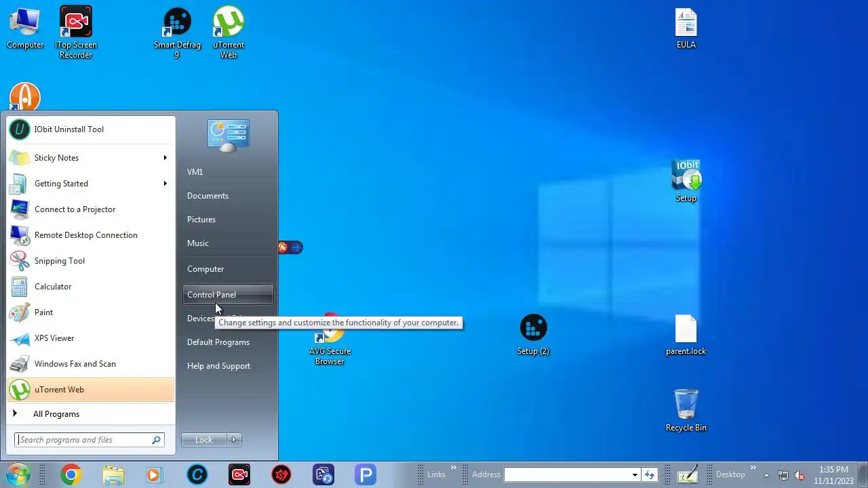
Task: Select iTop Screen Recorder desktop shortcut
Action: point(76,32)
